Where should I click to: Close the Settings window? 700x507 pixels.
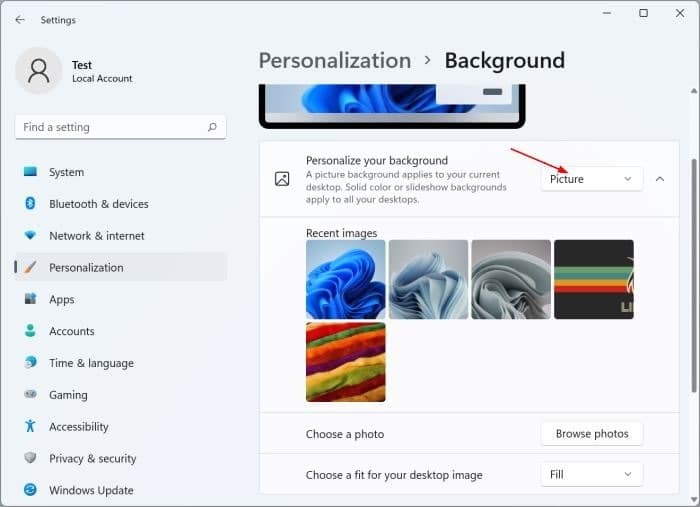680,13
